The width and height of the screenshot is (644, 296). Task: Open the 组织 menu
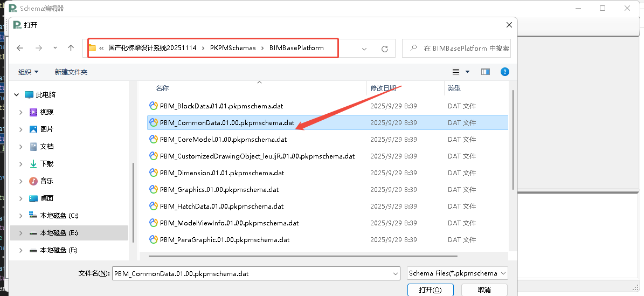[x=29, y=72]
